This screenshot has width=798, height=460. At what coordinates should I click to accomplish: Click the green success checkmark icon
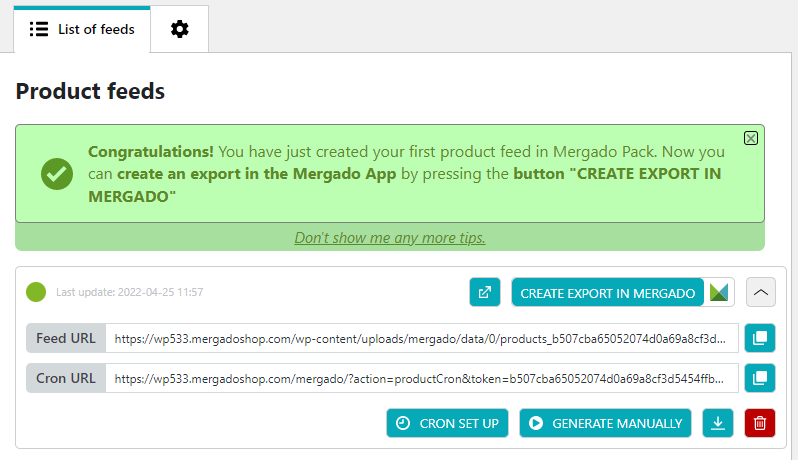(57, 173)
